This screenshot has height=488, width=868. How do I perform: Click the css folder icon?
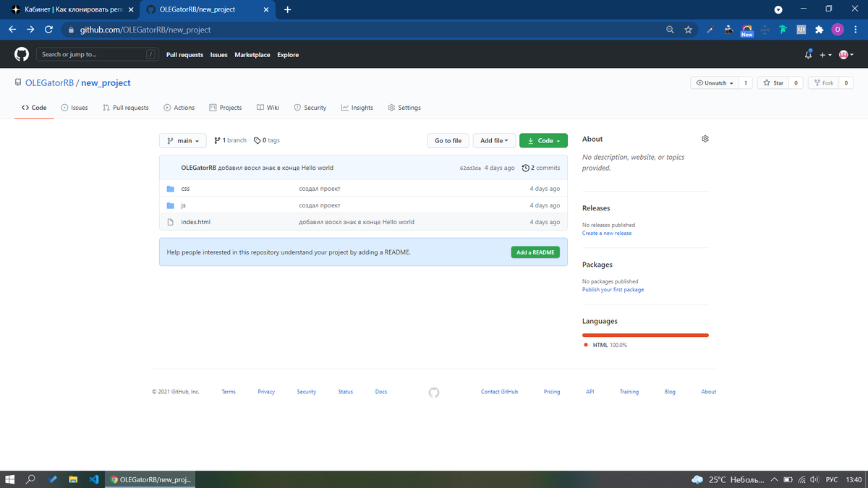point(171,189)
